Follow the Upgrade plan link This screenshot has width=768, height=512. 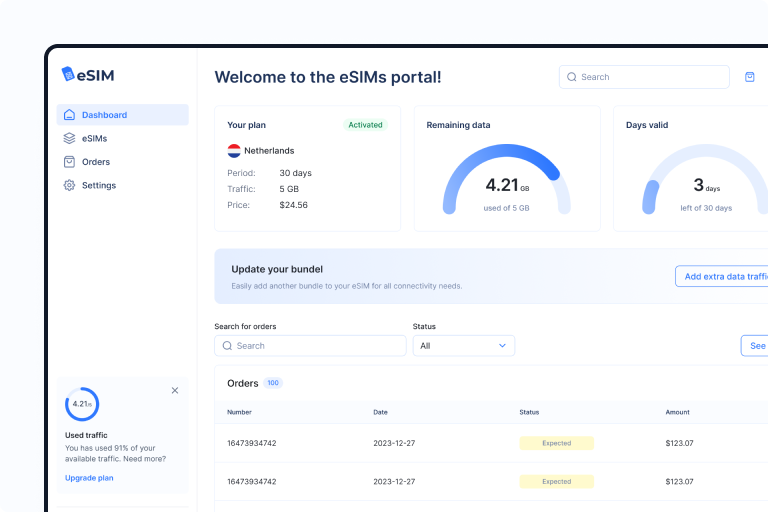point(89,478)
